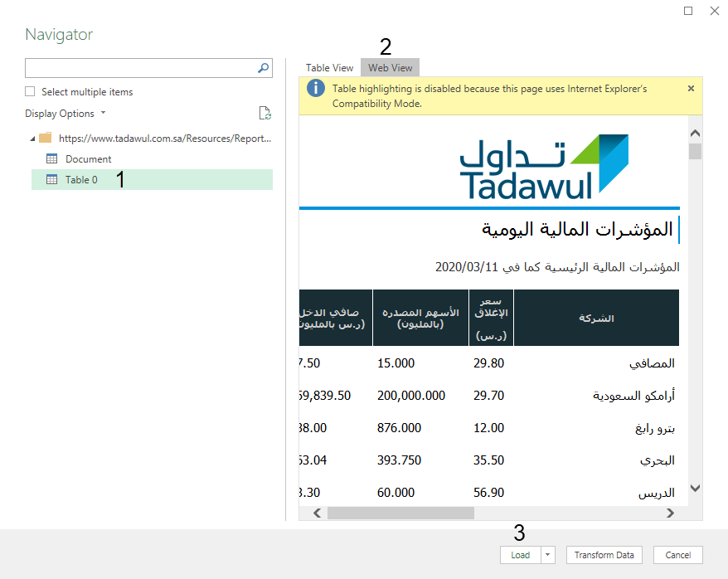Viewport: 728px width, 579px height.
Task: Select the Document tree item
Action: [x=152, y=158]
